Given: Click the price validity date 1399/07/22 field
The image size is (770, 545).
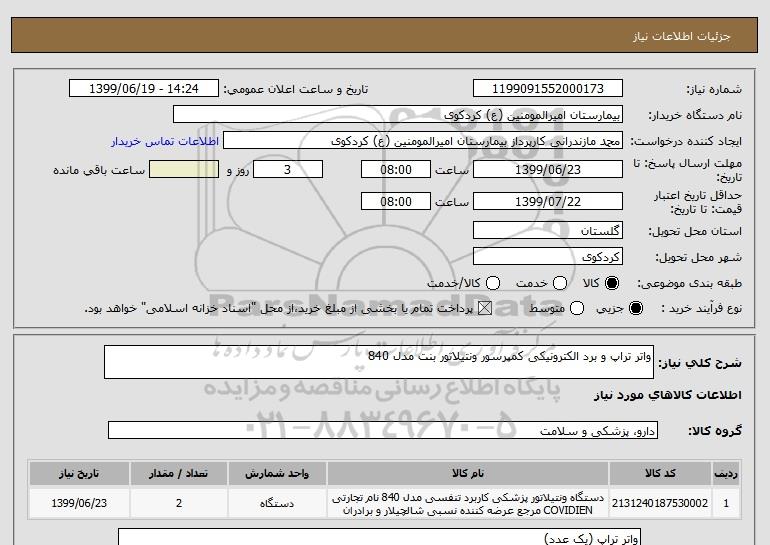Looking at the screenshot, I should point(548,201).
